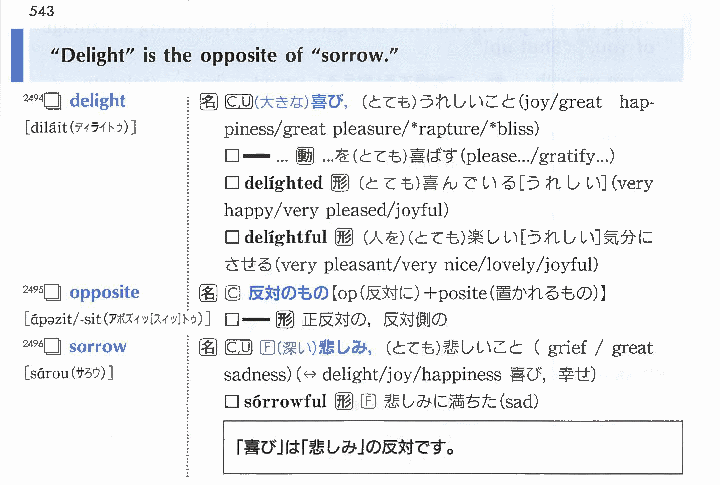
Task: Tick the small checkbox before sórrowful
Action: point(232,402)
